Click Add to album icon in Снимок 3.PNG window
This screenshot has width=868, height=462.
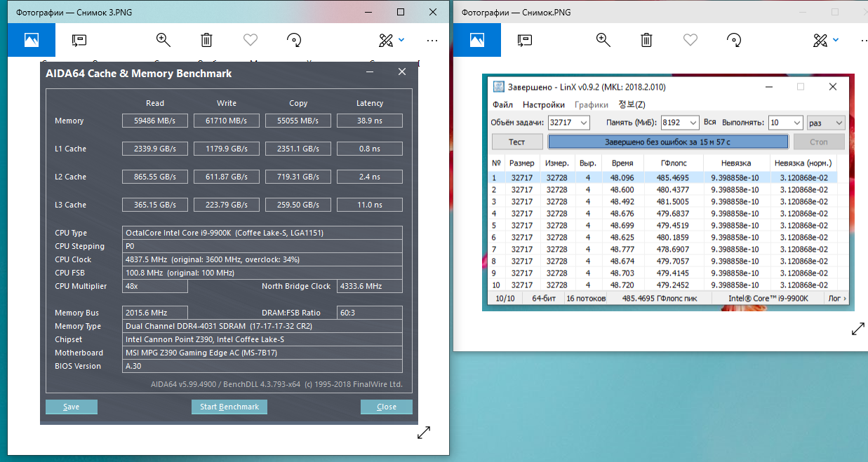click(x=79, y=40)
